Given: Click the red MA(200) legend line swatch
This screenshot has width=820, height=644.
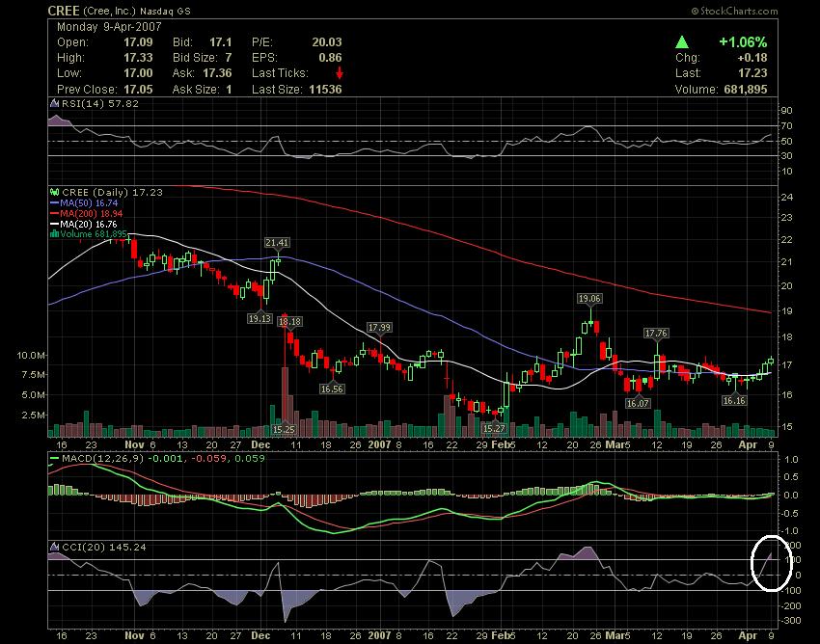Looking at the screenshot, I should click(x=54, y=213).
